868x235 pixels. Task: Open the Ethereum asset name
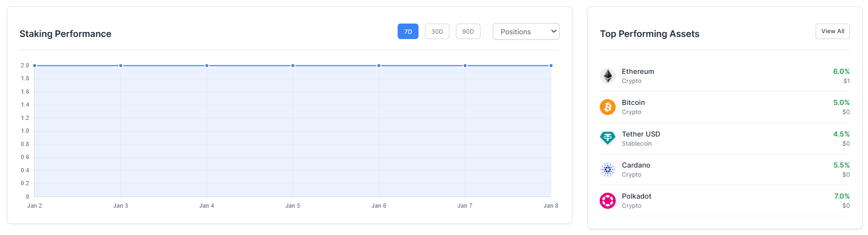pos(638,71)
